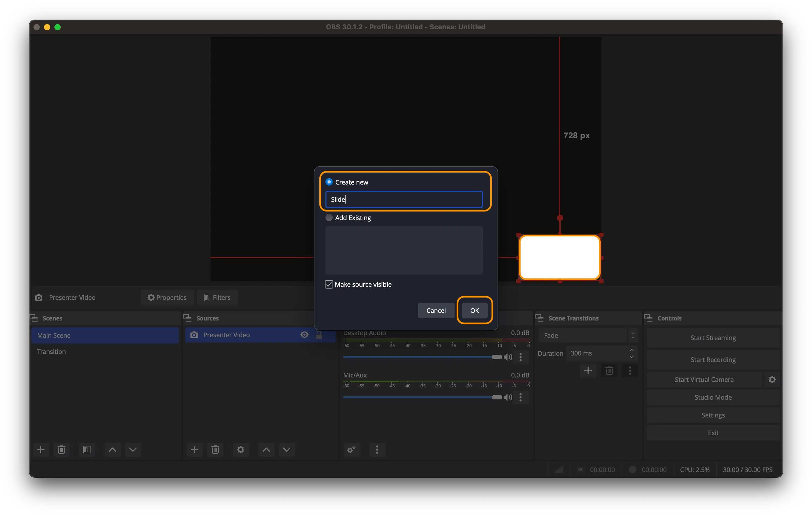Move source down arrow in Sources panel
The width and height of the screenshot is (812, 516).
coord(287,450)
